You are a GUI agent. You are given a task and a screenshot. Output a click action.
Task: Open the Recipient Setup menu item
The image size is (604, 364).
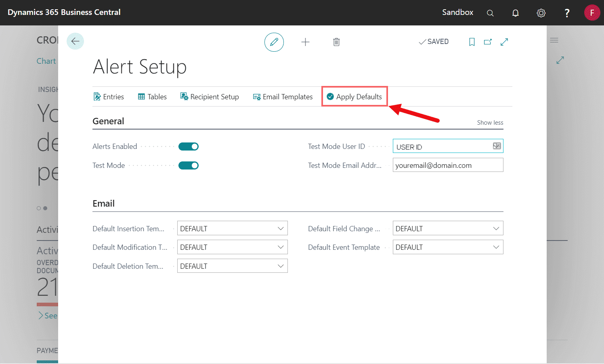(210, 97)
